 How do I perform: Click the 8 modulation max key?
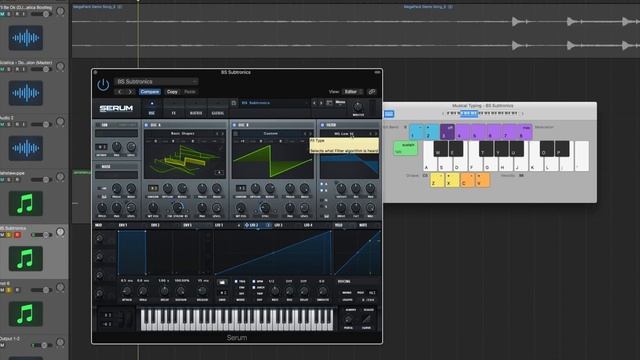click(x=525, y=132)
